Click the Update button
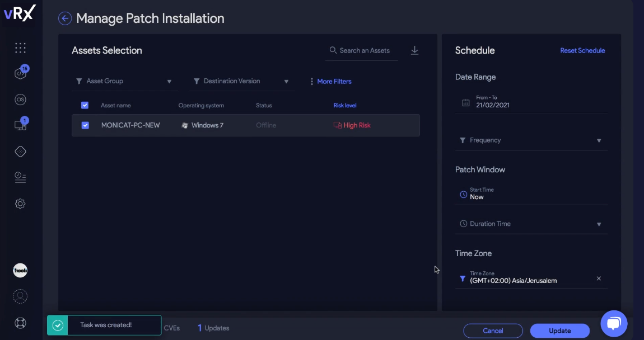The width and height of the screenshot is (644, 340). [x=559, y=330]
